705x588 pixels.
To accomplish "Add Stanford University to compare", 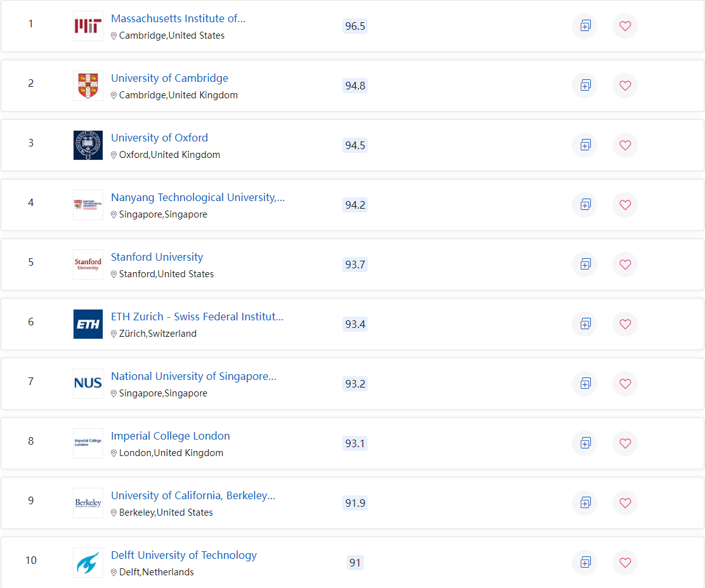I will (x=585, y=265).
